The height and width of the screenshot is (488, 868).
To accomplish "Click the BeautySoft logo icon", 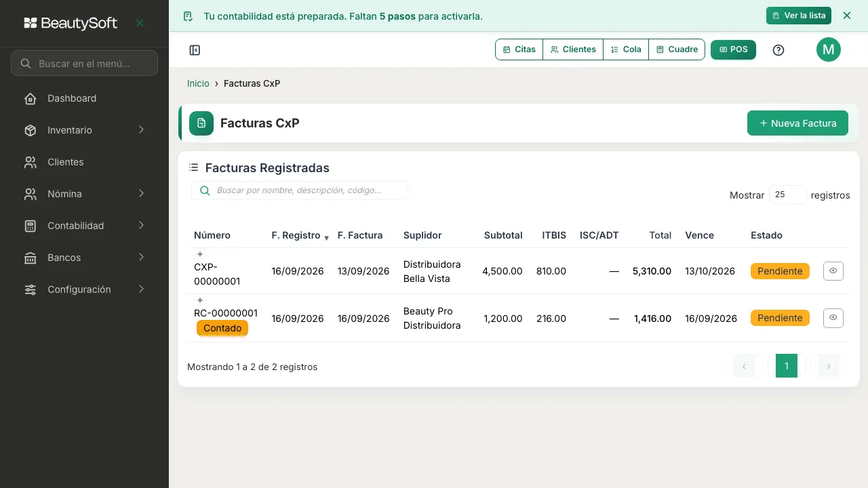I will tap(30, 23).
